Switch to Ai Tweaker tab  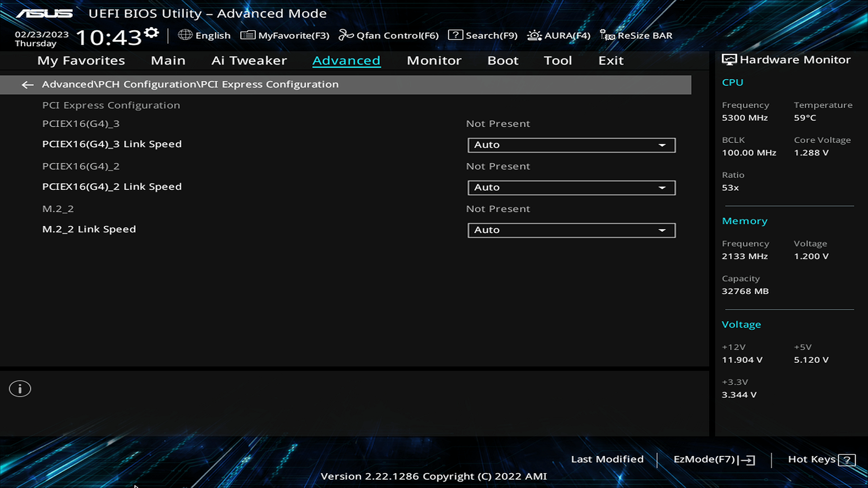tap(249, 61)
